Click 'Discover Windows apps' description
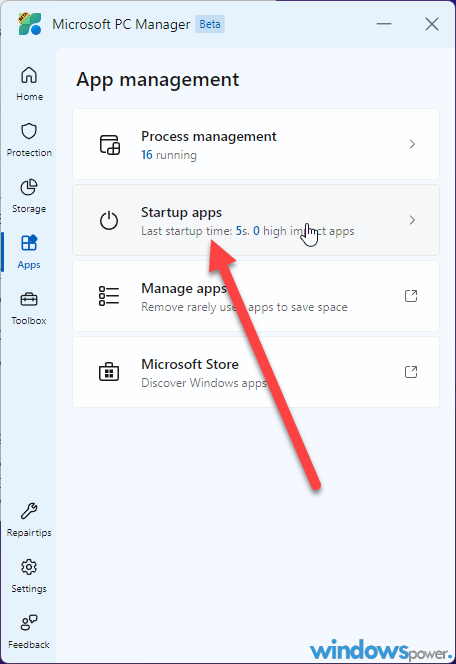Image resolution: width=456 pixels, height=664 pixels. tap(204, 383)
